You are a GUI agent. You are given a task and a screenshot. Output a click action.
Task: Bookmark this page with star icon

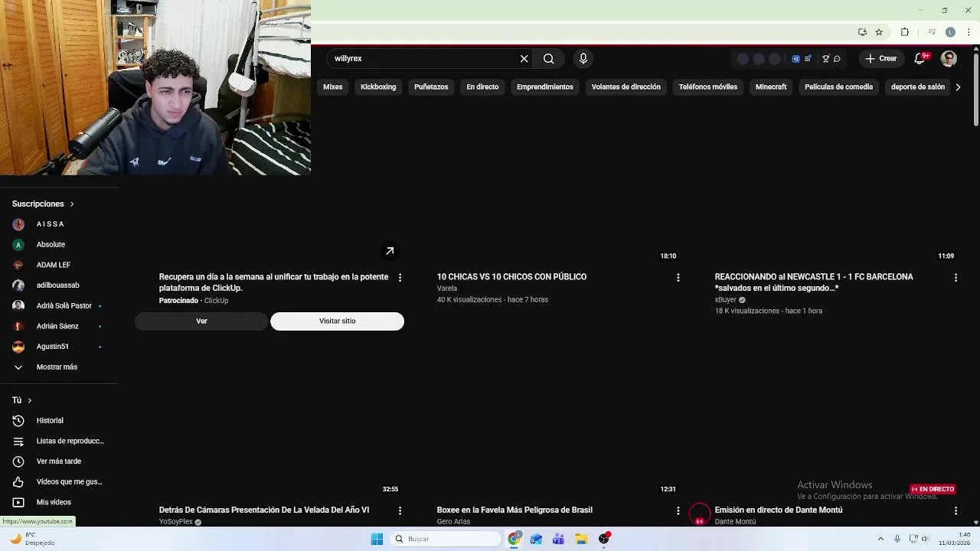tap(879, 32)
